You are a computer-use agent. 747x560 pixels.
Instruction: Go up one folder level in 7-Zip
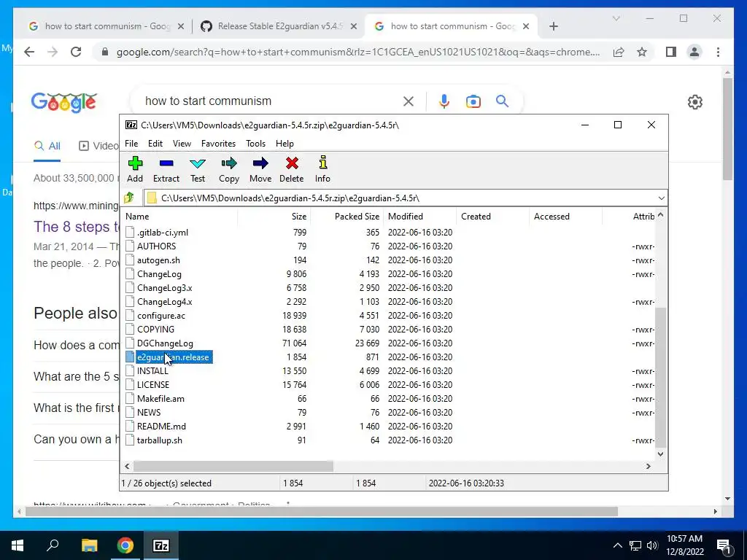click(x=129, y=198)
